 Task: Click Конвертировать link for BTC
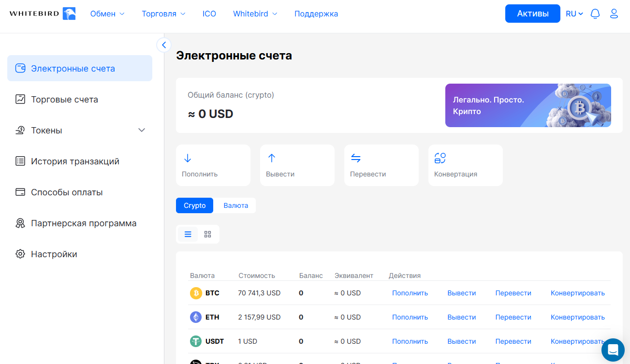(577, 293)
